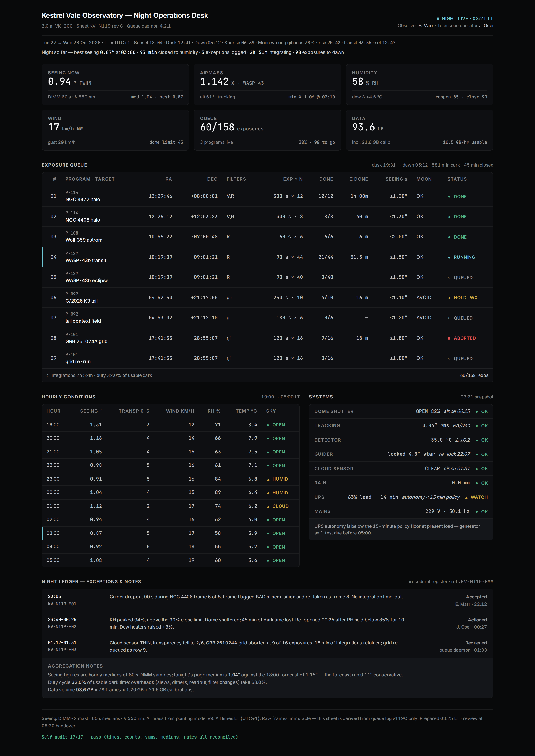This screenshot has width=535, height=756.
Task: Click the 01:00 CLOUD sky status
Action: point(277,506)
